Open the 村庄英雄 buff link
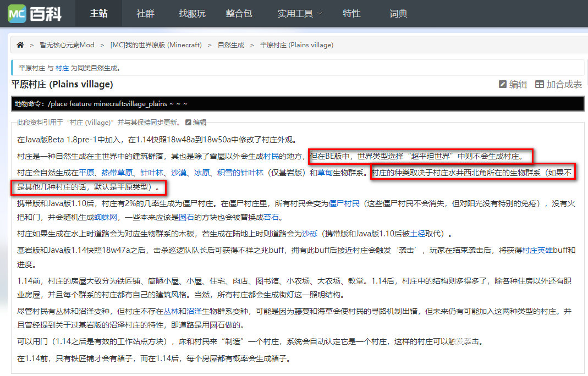588x376 pixels. [x=537, y=250]
